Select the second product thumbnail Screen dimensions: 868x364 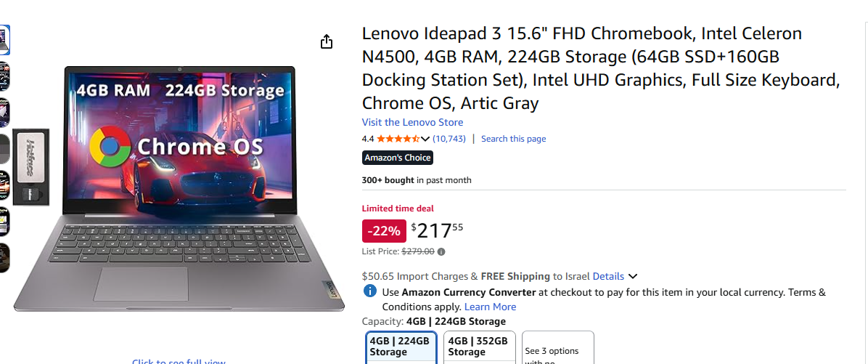[4, 76]
